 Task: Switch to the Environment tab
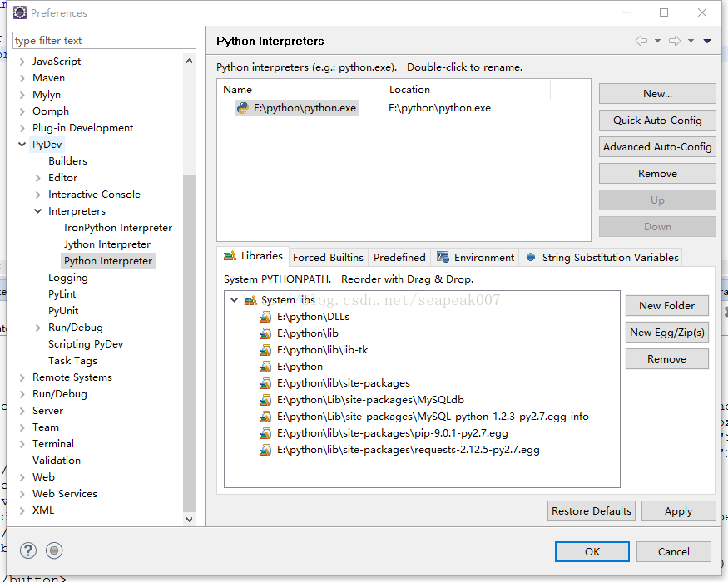coord(475,258)
